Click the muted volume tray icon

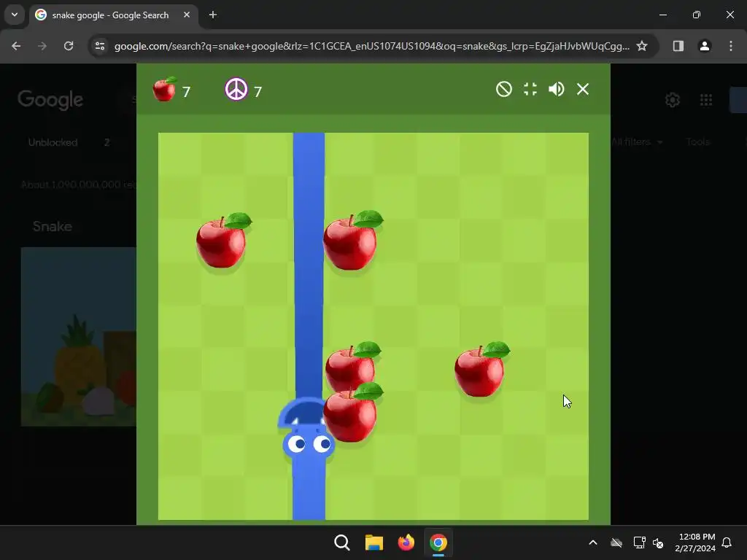(x=658, y=542)
